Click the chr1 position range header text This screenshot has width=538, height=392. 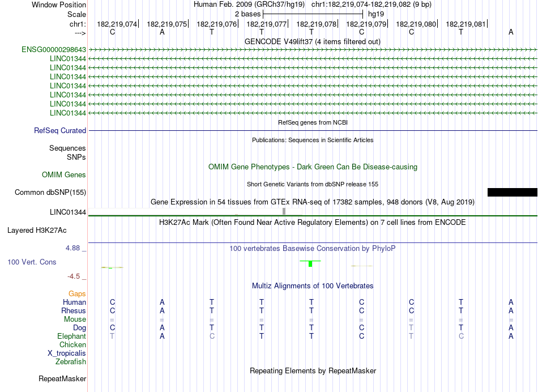coord(372,5)
